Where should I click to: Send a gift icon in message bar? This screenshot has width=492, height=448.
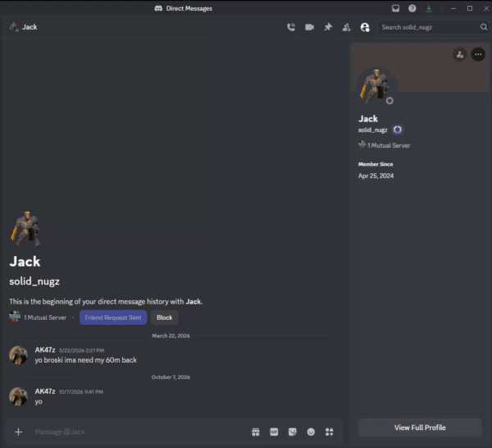point(255,432)
